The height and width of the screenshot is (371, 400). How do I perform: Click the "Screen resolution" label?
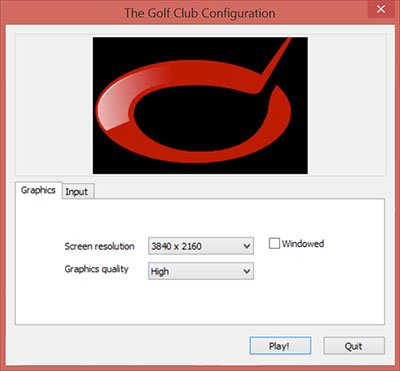[x=99, y=246]
